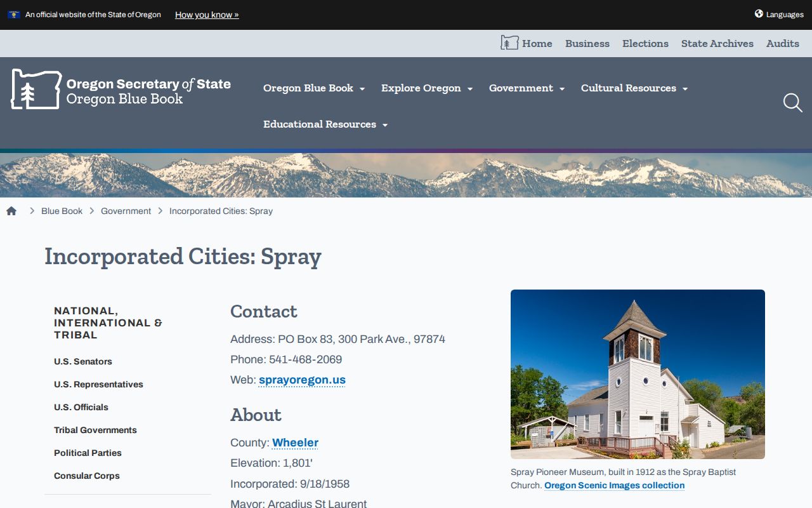Open Oregon Scenic Images collection link
812x508 pixels.
coord(614,485)
